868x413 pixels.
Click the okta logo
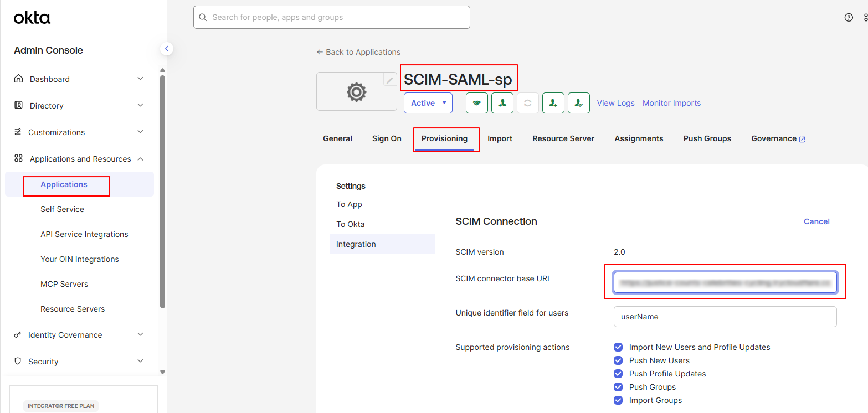(x=32, y=18)
